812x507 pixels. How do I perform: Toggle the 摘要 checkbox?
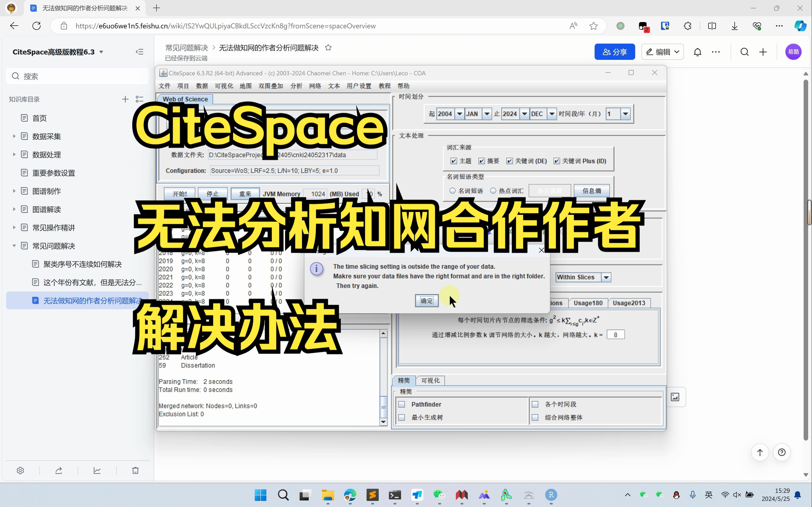pyautogui.click(x=481, y=161)
